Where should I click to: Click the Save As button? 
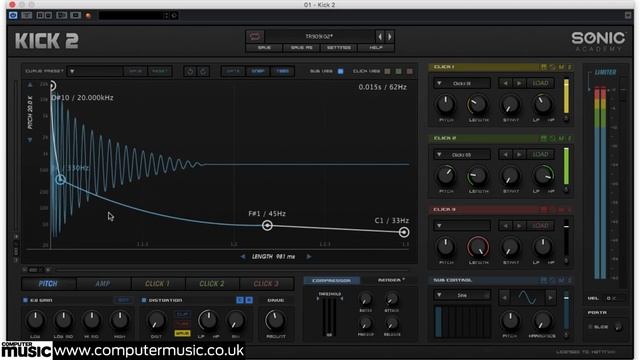click(301, 48)
